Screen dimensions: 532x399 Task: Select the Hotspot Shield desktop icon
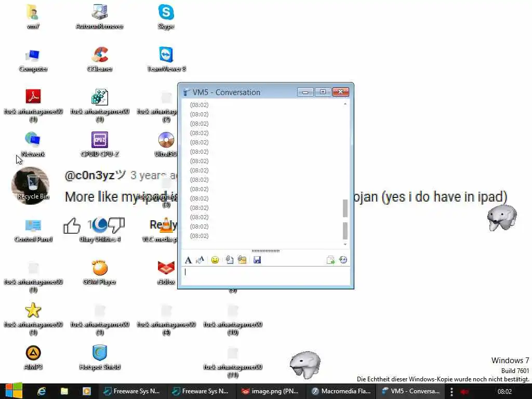[99, 357]
